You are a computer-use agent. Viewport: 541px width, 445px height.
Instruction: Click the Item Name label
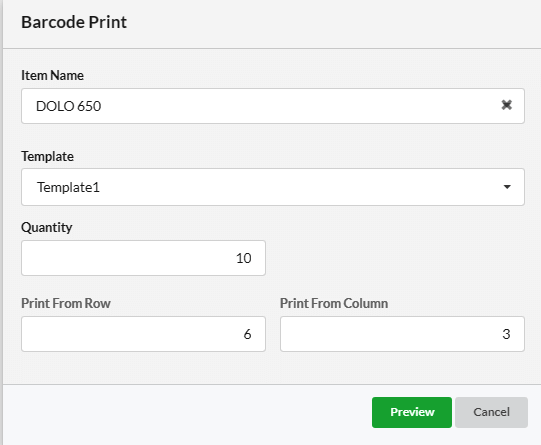click(52, 75)
